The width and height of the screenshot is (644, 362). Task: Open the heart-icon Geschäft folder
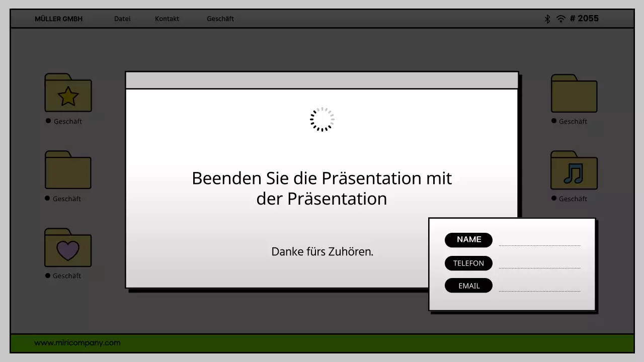pyautogui.click(x=68, y=247)
